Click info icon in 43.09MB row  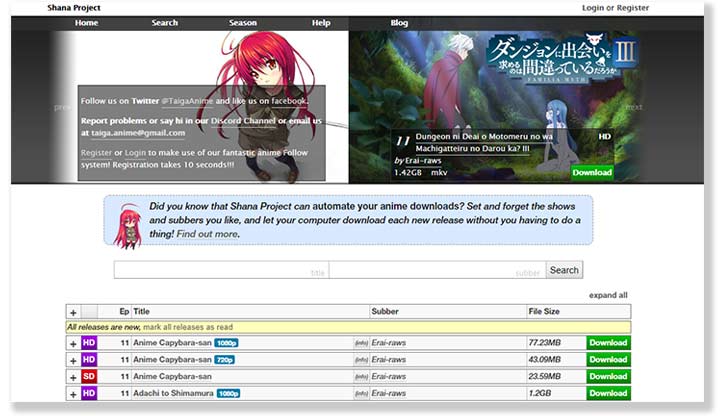point(361,360)
